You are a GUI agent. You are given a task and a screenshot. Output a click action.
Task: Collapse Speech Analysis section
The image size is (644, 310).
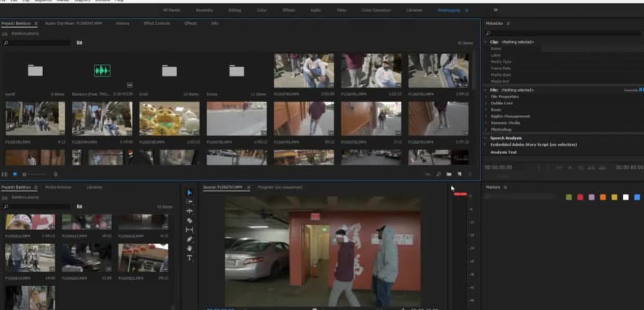click(486, 138)
